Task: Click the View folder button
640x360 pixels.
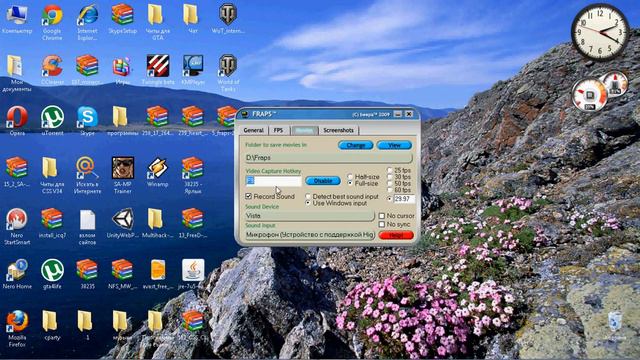Action: click(394, 145)
